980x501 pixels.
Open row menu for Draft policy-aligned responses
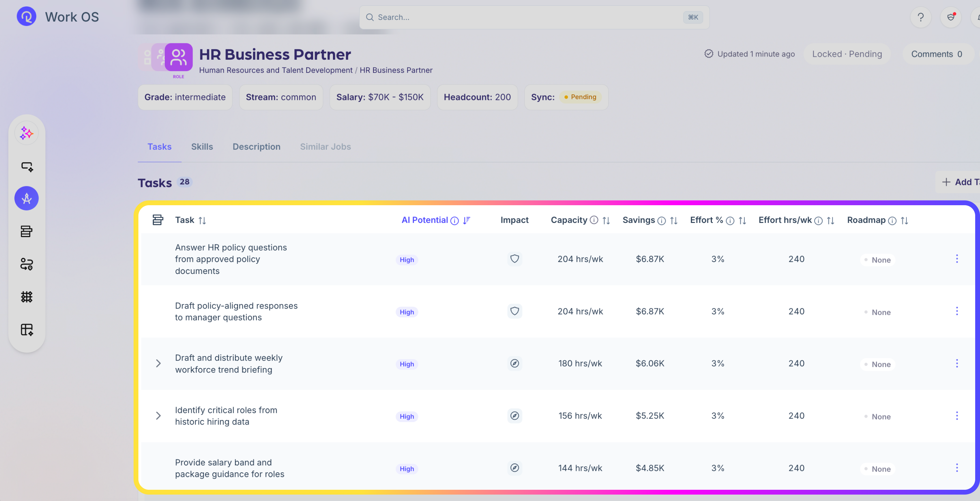pos(957,311)
